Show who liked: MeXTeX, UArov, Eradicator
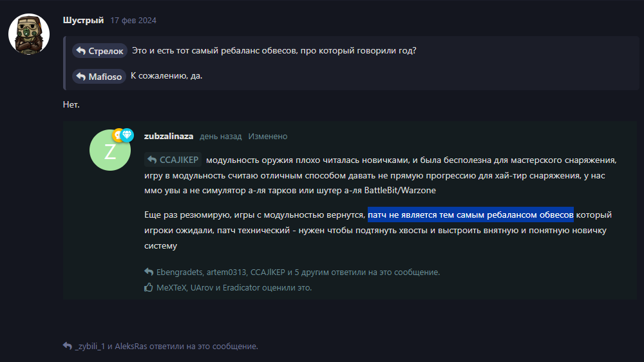The height and width of the screenshot is (362, 644). click(234, 288)
